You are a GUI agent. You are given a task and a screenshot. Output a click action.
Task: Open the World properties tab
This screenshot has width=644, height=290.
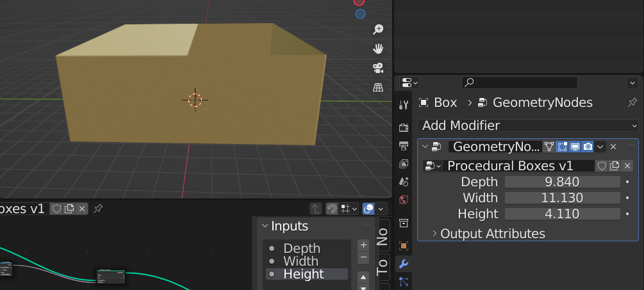pos(404,200)
